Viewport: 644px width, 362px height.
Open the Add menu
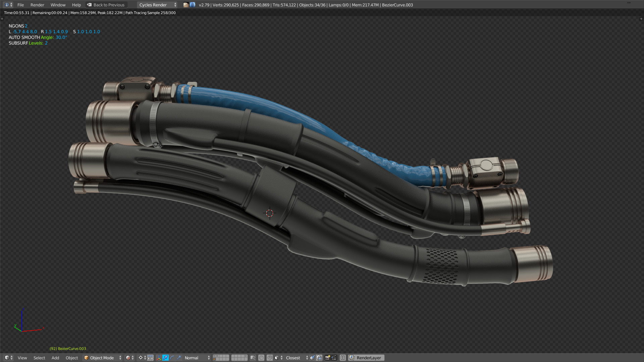tap(55, 358)
